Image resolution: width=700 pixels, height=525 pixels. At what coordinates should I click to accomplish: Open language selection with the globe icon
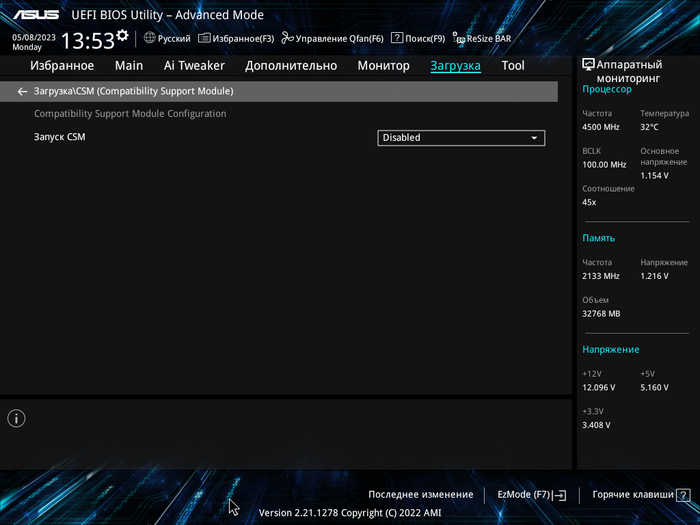pos(150,38)
